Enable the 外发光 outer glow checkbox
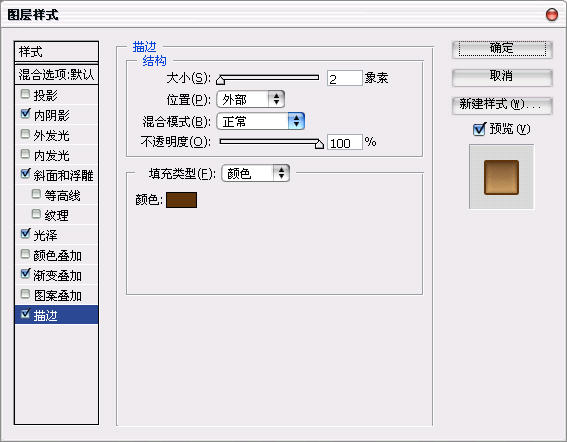This screenshot has width=567, height=442. coord(25,135)
